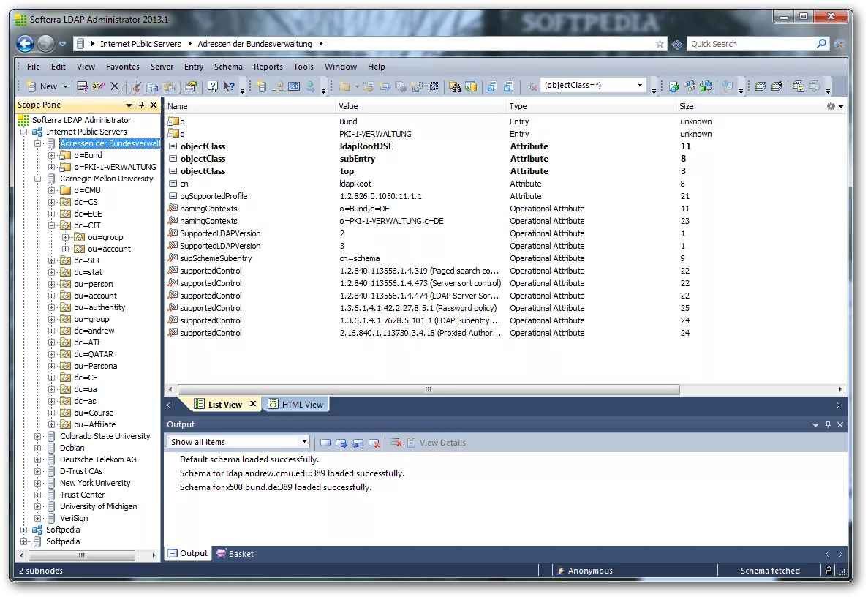Image resolution: width=868 pixels, height=597 pixels.
Task: Switch to the HTML View tab
Action: (x=296, y=405)
